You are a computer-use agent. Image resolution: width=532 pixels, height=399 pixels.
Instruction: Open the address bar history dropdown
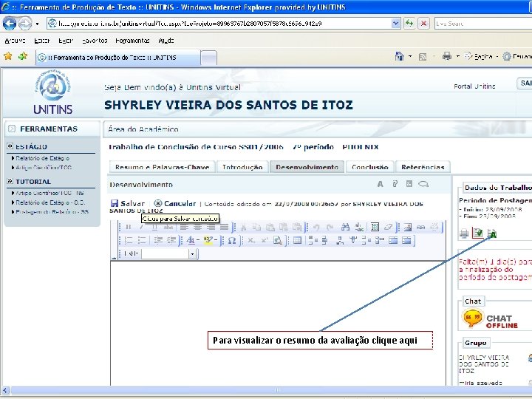[395, 24]
